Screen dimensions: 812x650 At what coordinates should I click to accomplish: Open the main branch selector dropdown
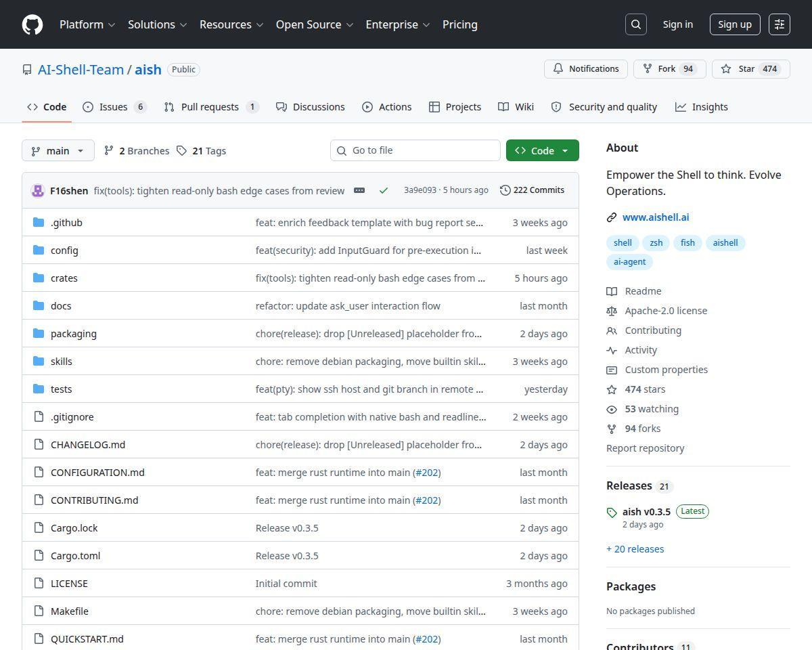click(x=58, y=150)
